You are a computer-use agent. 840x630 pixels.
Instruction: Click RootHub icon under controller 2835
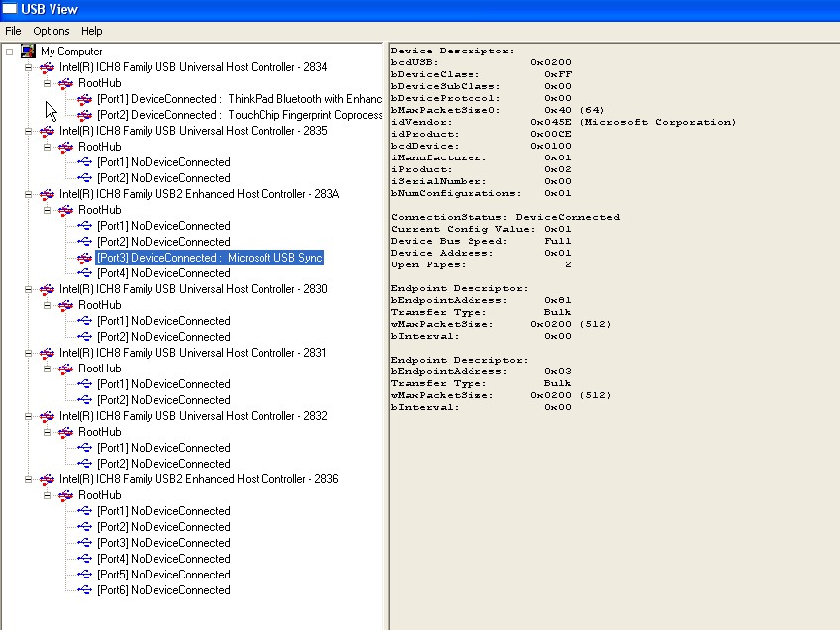(66, 147)
